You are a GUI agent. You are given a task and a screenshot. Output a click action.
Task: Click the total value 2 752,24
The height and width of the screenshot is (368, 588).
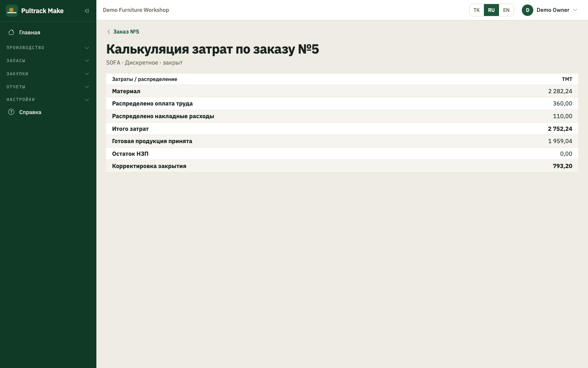(560, 129)
